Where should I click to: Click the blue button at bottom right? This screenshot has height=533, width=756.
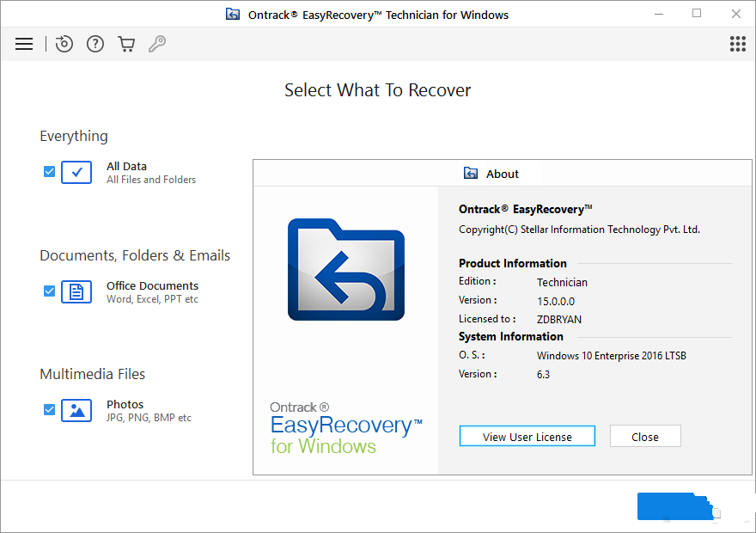675,506
